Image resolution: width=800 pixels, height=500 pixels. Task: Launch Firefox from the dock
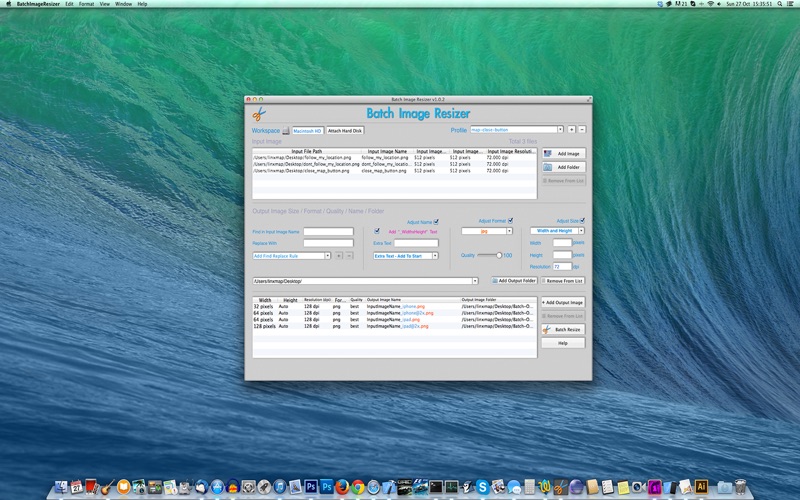[342, 487]
